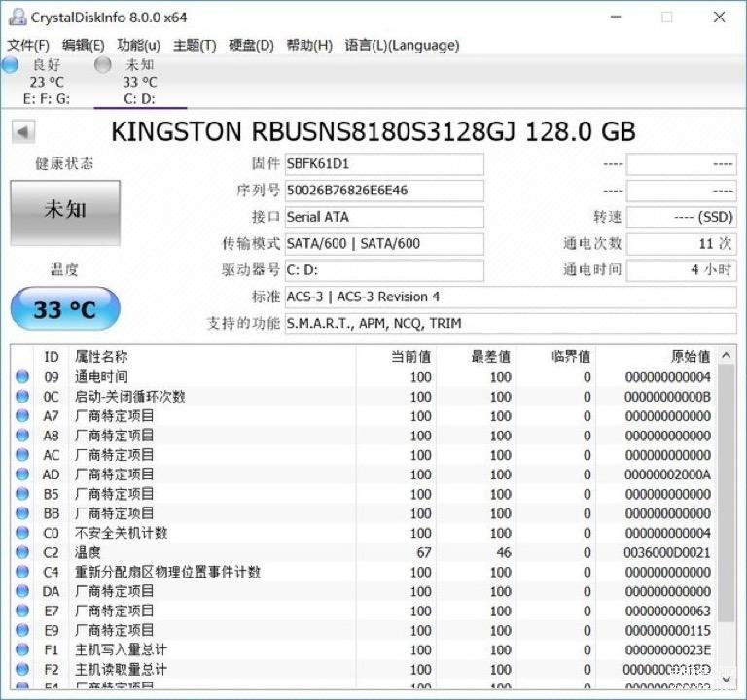Click status orb of row A7
The width and height of the screenshot is (747, 700).
tap(22, 416)
